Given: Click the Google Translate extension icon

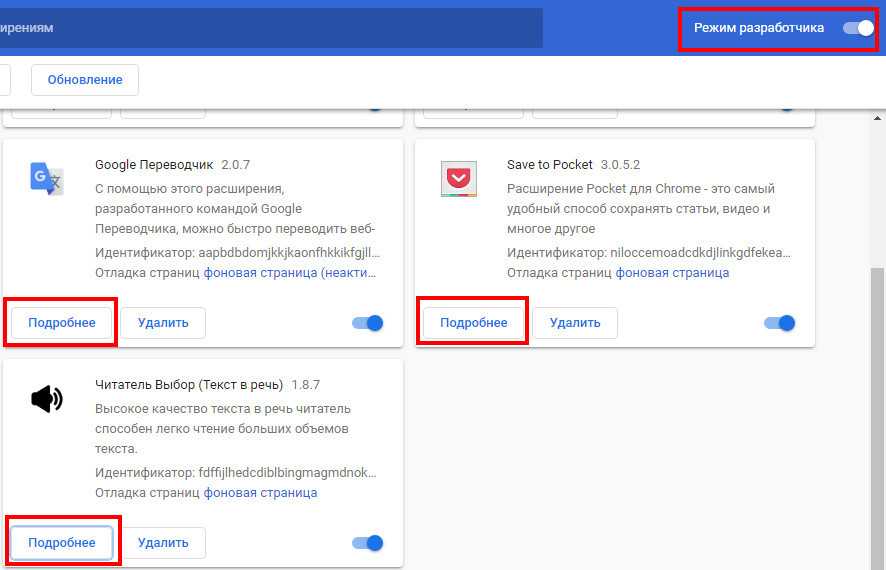Looking at the screenshot, I should (46, 179).
